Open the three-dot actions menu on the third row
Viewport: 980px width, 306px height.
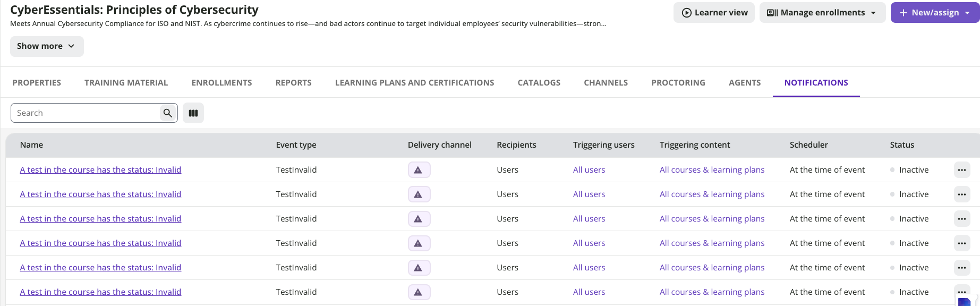[x=962, y=219]
